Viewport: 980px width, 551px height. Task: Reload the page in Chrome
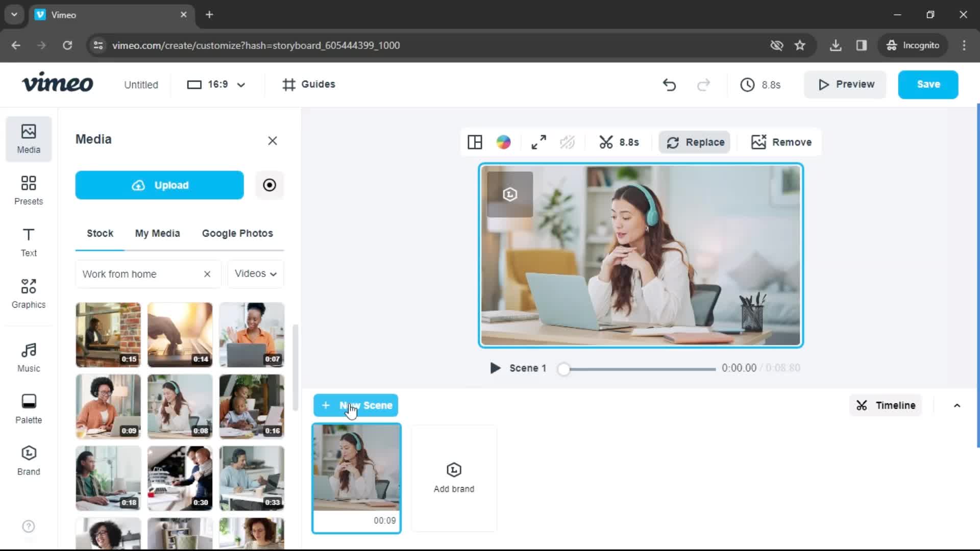click(x=67, y=45)
